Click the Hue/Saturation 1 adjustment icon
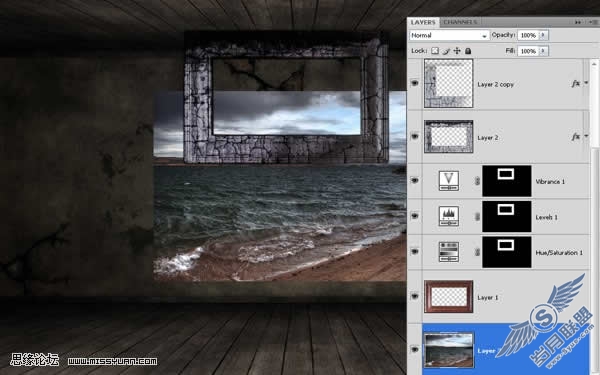 pyautogui.click(x=448, y=252)
